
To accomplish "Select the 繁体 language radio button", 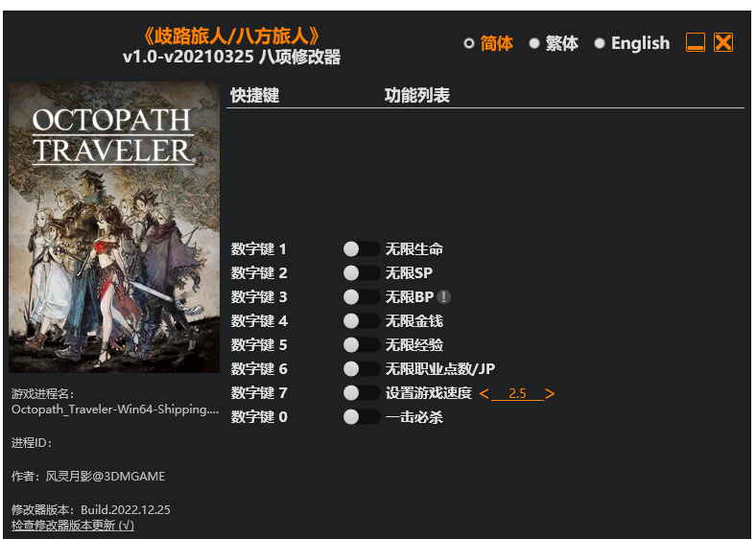I will [x=533, y=43].
